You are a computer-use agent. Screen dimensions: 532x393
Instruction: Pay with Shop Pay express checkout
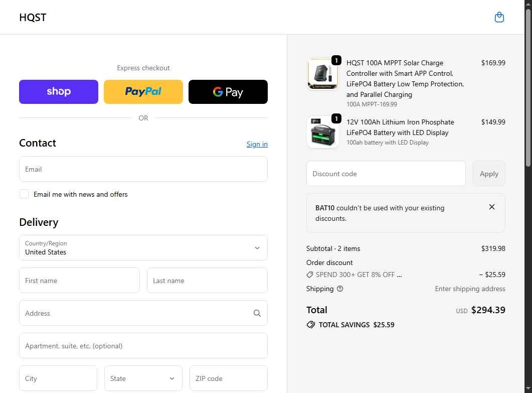coord(59,92)
